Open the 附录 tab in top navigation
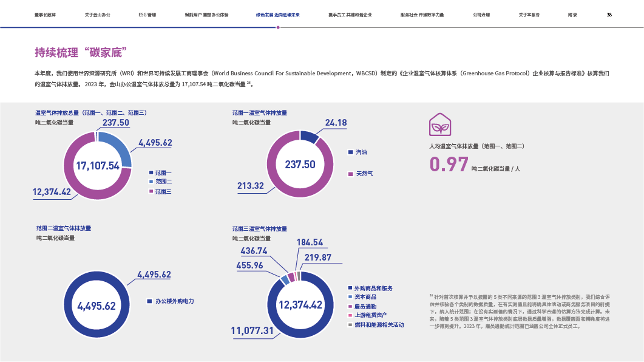 [572, 15]
